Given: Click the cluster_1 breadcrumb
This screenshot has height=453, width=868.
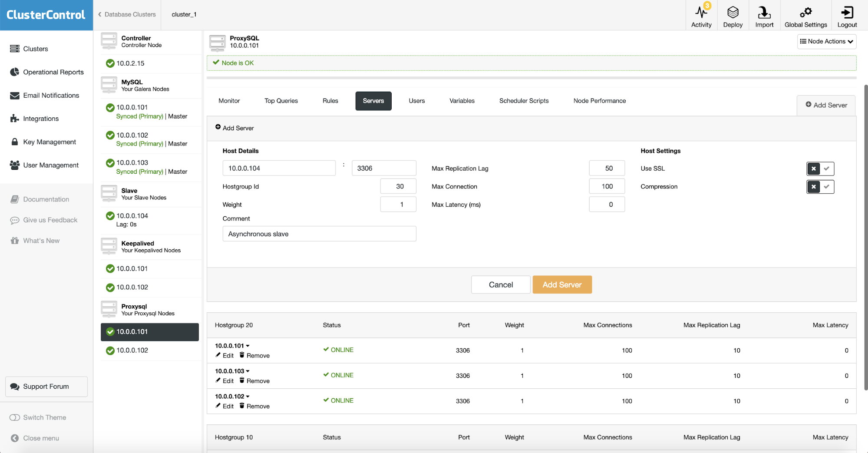Looking at the screenshot, I should [x=184, y=14].
